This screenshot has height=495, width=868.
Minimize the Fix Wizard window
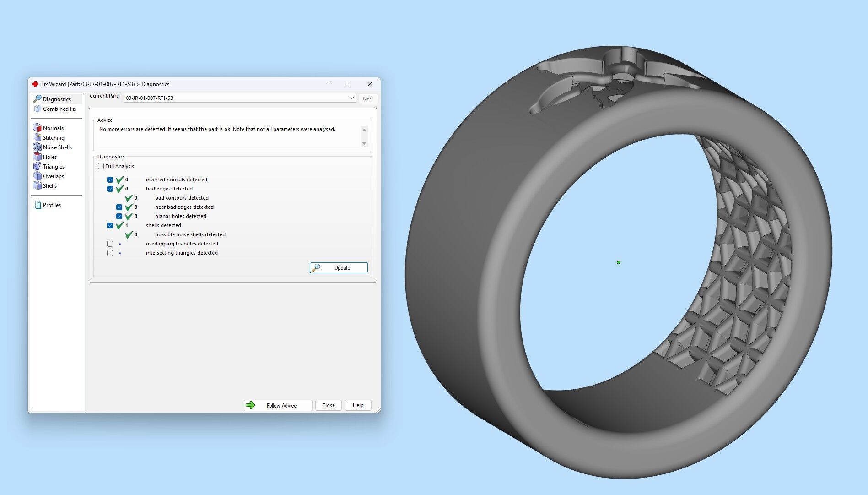pos(329,84)
